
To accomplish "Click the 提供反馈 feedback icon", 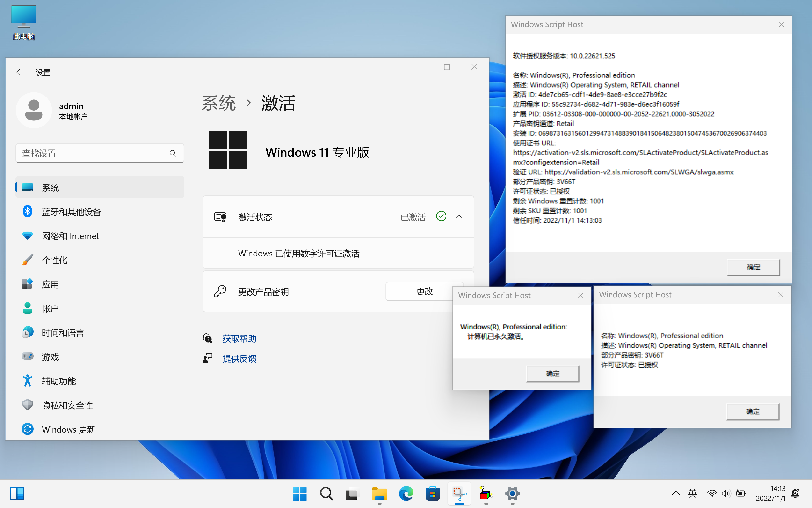I will click(x=207, y=359).
